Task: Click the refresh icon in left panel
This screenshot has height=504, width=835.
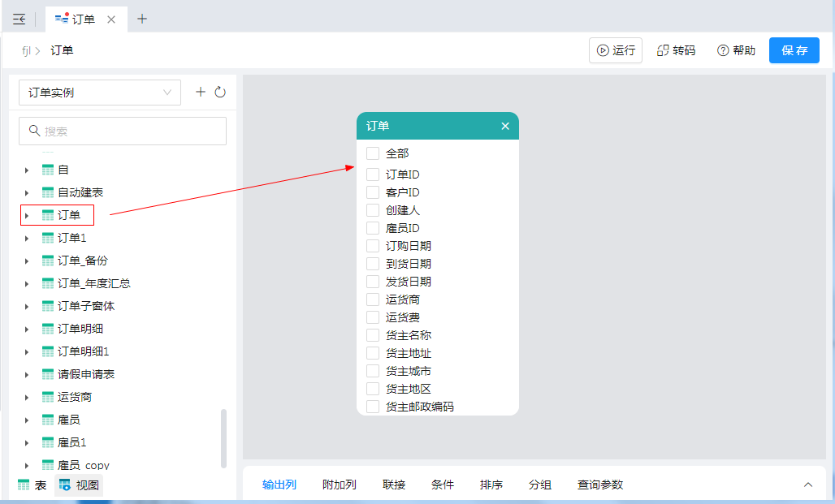Action: pyautogui.click(x=220, y=93)
